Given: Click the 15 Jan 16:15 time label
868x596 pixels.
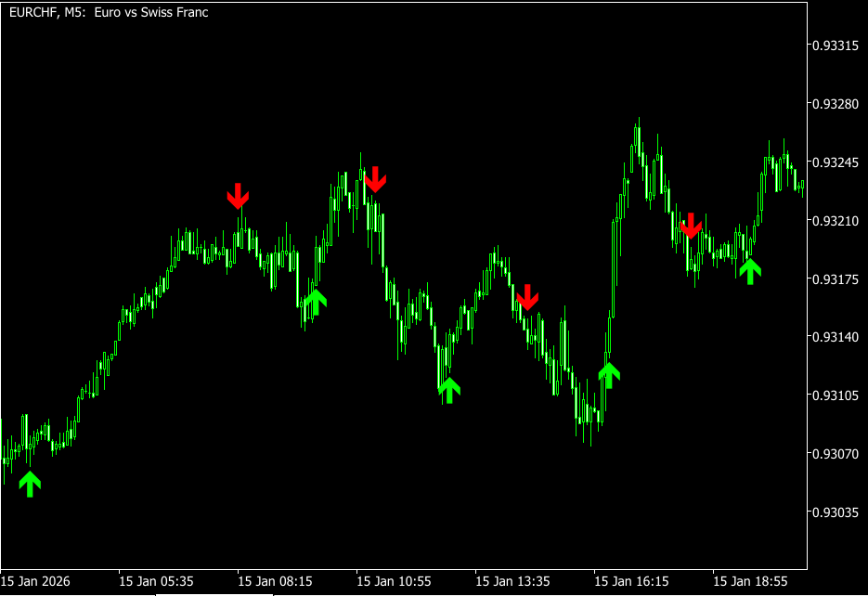Looking at the screenshot, I should [x=631, y=582].
